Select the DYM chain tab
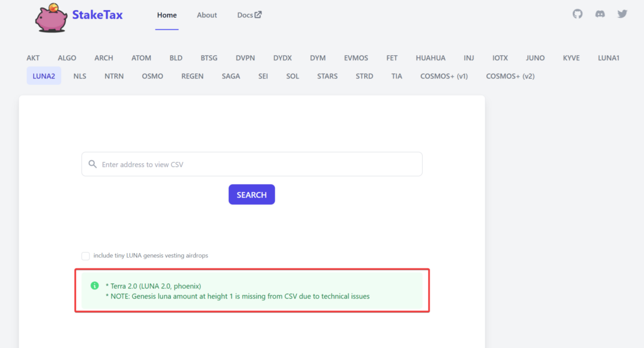 point(318,58)
